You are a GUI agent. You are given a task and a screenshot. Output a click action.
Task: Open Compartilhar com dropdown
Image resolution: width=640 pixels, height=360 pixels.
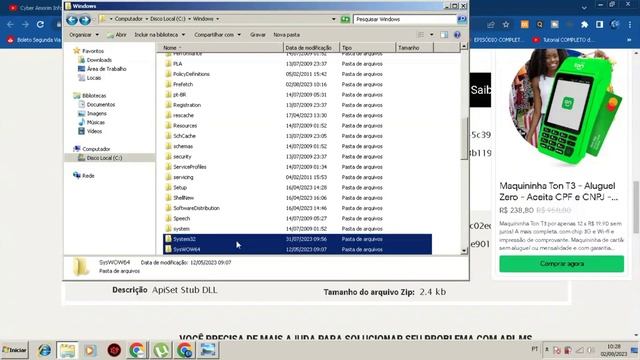click(217, 35)
